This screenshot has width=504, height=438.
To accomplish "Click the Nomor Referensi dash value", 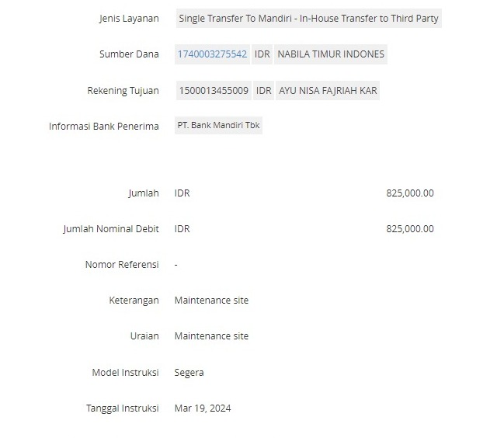I will pos(176,265).
